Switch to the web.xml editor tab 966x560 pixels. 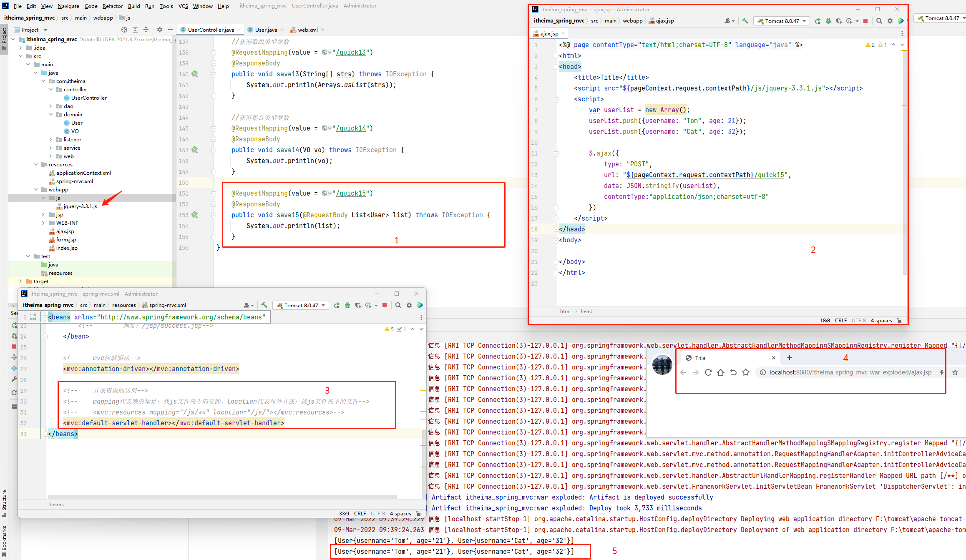coord(307,30)
